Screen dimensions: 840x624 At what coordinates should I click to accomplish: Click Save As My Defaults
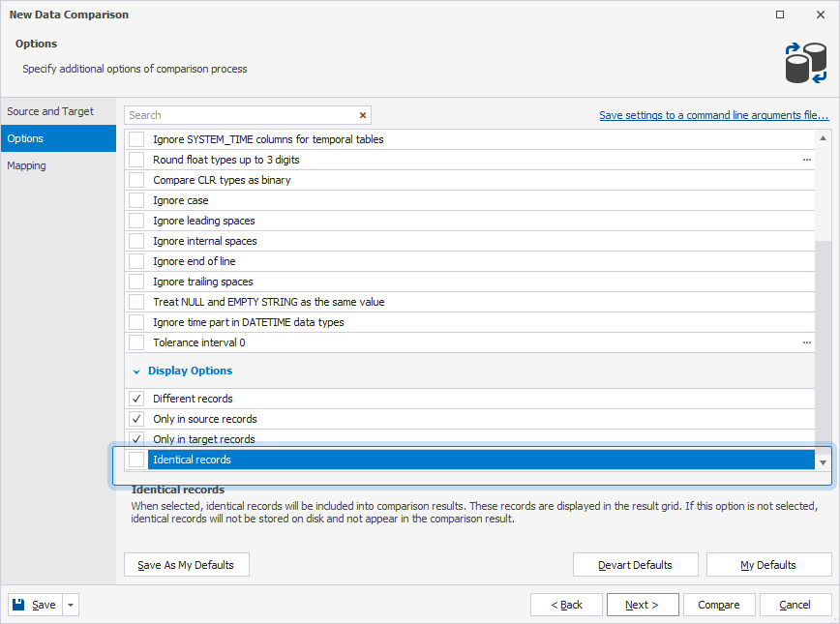(x=186, y=564)
